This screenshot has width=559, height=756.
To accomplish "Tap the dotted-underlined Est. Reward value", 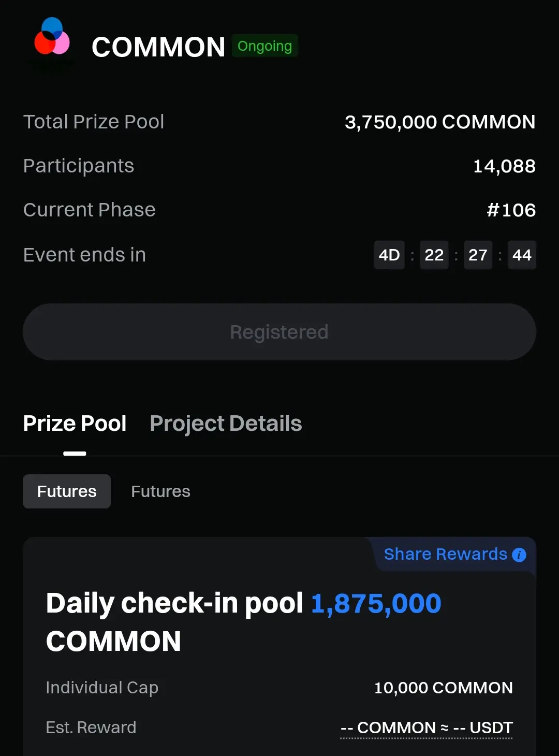I will point(426,728).
